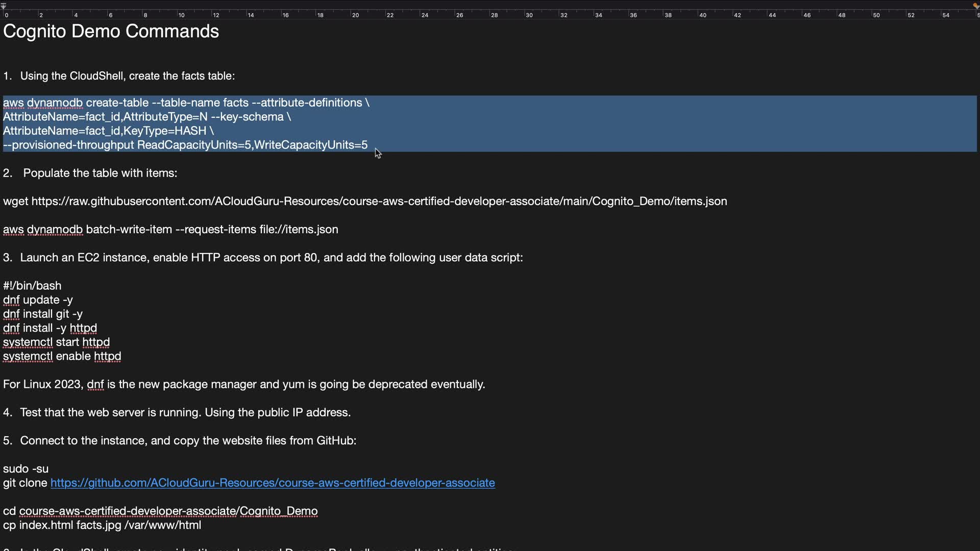Click 'systemctl' in the 'start httpd' line
This screenshot has width=980, height=551.
[x=28, y=342]
